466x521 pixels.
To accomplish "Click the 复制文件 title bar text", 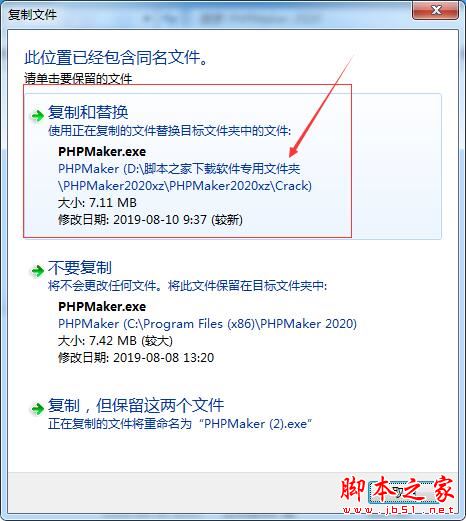I will tap(32, 14).
